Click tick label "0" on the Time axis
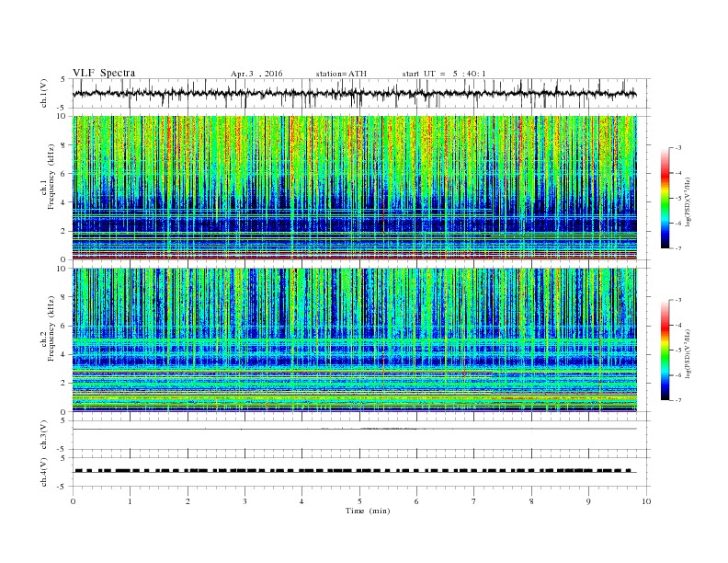Image resolution: width=728 pixels, height=563 pixels. tap(73, 501)
